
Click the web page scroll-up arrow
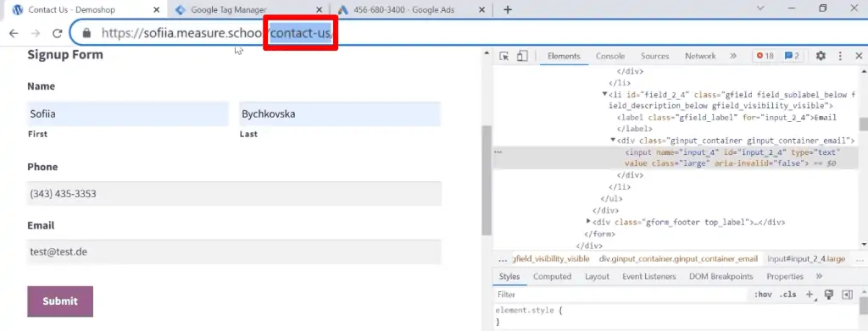tap(487, 53)
